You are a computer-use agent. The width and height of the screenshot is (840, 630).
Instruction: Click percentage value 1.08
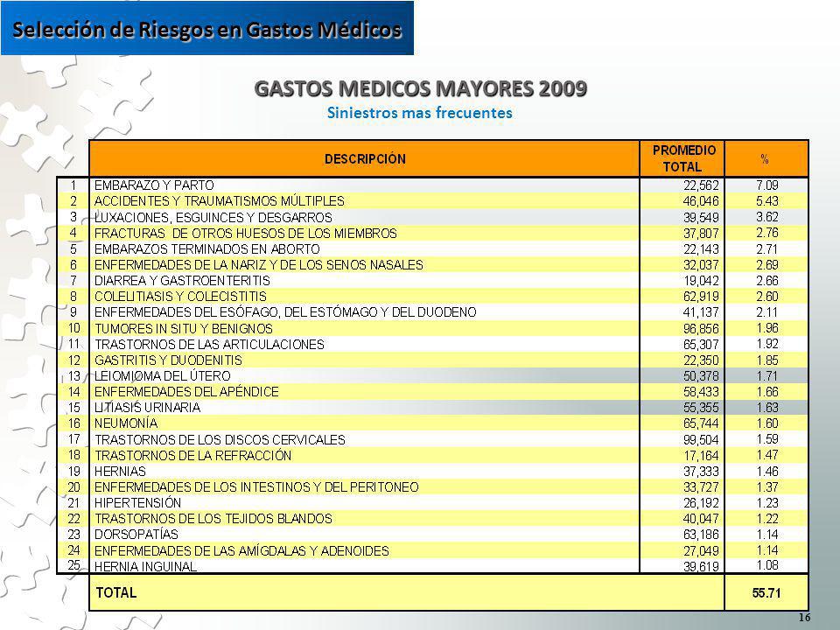coord(767,565)
